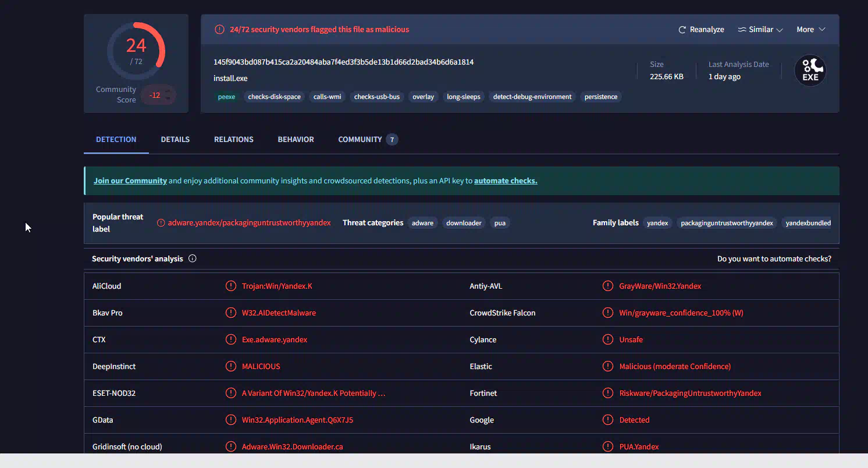This screenshot has width=868, height=468.
Task: Click the alert icon beside the 24/72 vendors banner
Action: (x=219, y=29)
